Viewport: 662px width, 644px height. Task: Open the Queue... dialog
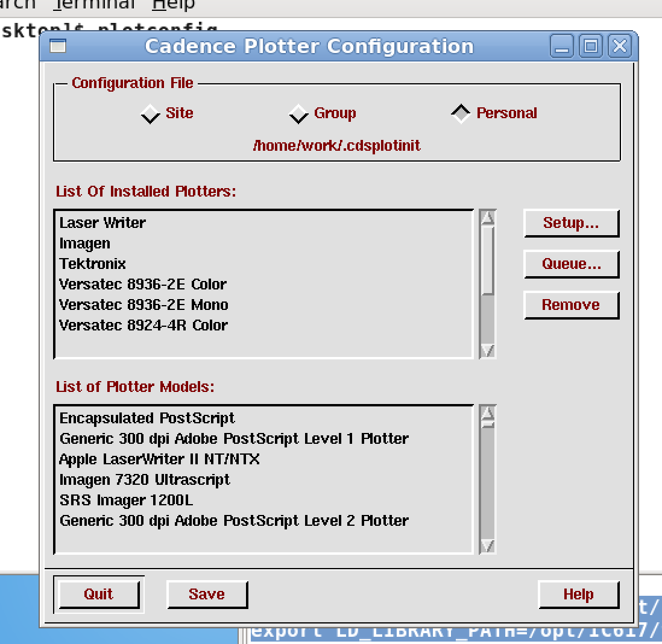point(571,264)
